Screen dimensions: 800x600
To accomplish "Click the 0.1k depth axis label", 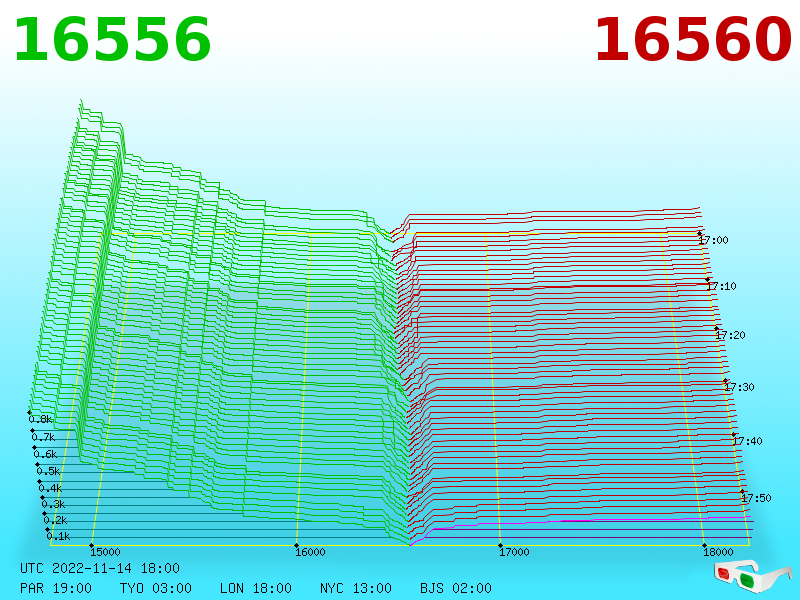I will tap(58, 536).
